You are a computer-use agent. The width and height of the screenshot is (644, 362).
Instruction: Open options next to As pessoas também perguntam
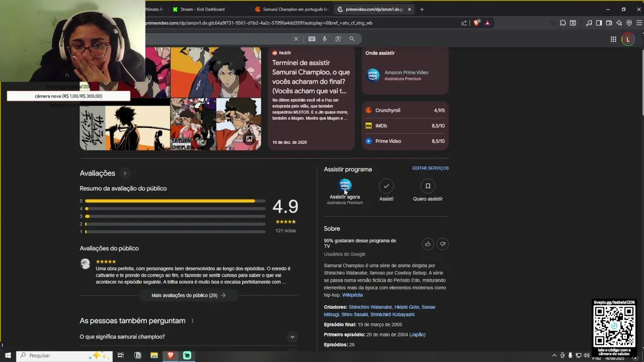pyautogui.click(x=192, y=321)
